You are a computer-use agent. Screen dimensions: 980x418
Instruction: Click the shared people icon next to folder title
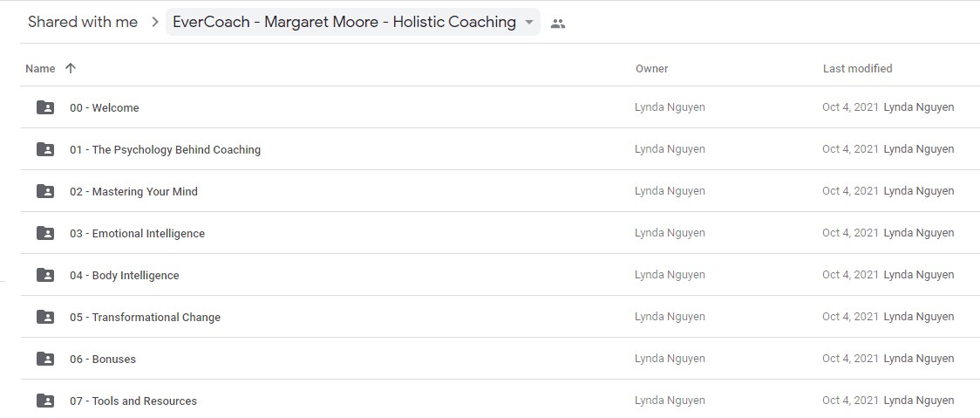pos(557,24)
